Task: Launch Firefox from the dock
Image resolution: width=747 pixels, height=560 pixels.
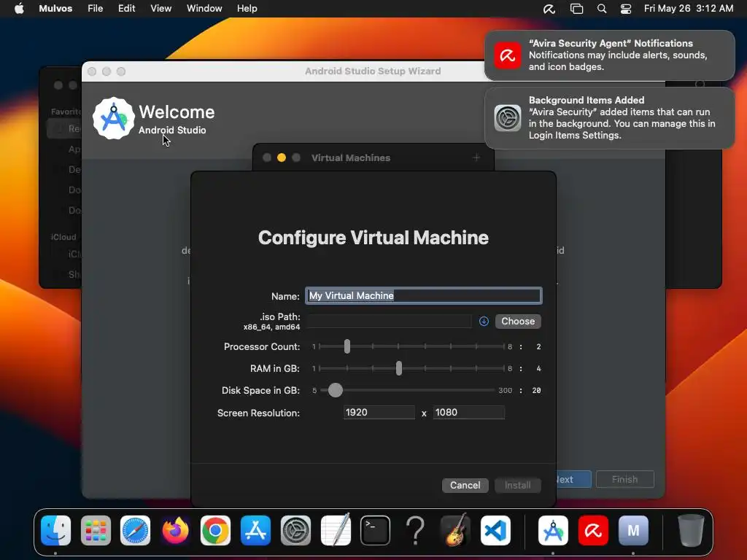Action: click(x=175, y=531)
